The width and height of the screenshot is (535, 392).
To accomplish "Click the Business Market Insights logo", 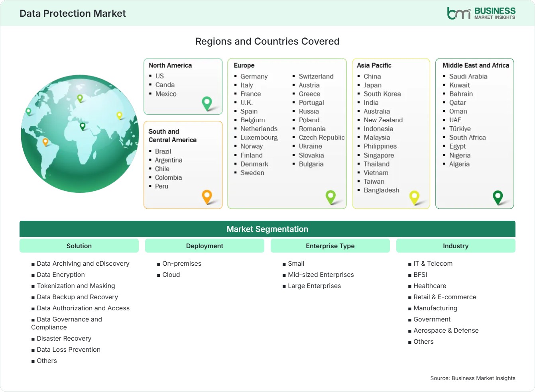I will coord(481,13).
